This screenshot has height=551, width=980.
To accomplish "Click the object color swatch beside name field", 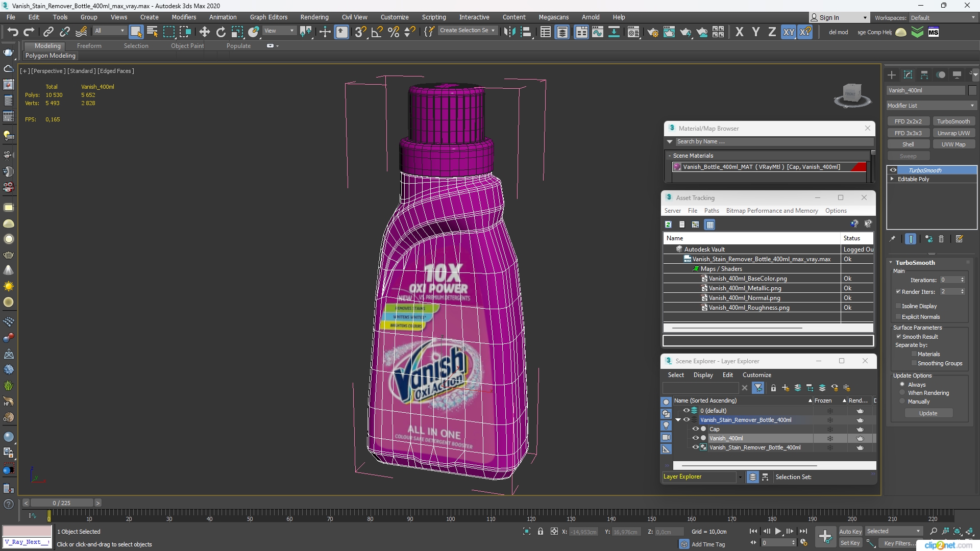I will (972, 90).
